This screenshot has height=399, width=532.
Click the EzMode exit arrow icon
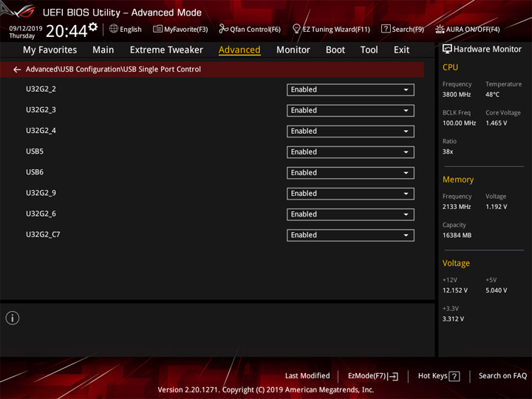tap(393, 376)
